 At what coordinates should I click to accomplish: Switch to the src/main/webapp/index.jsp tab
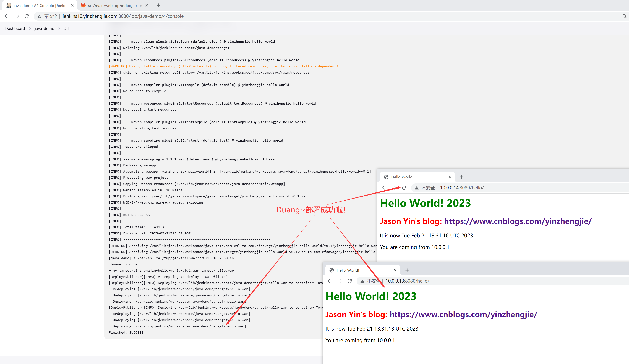[x=114, y=6]
